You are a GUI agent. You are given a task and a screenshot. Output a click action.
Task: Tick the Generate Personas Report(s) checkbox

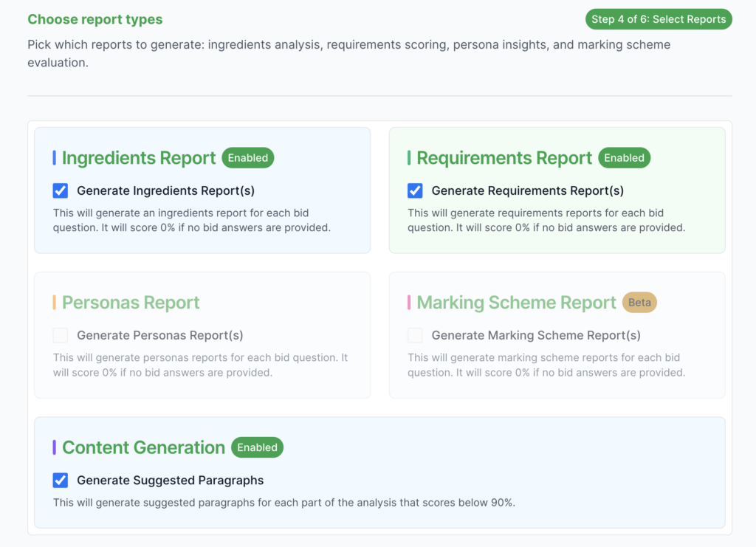pyautogui.click(x=61, y=336)
